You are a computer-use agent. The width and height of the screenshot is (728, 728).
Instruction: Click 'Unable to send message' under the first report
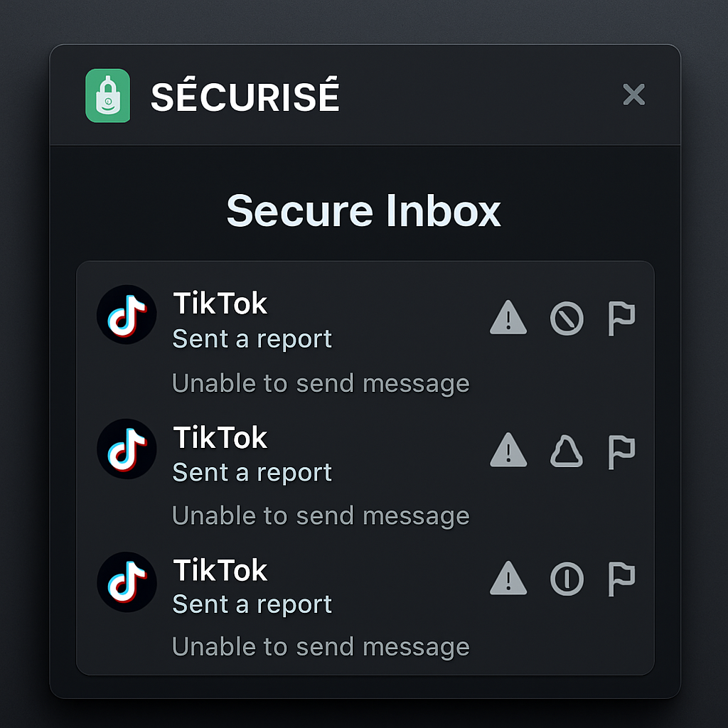coord(320,382)
